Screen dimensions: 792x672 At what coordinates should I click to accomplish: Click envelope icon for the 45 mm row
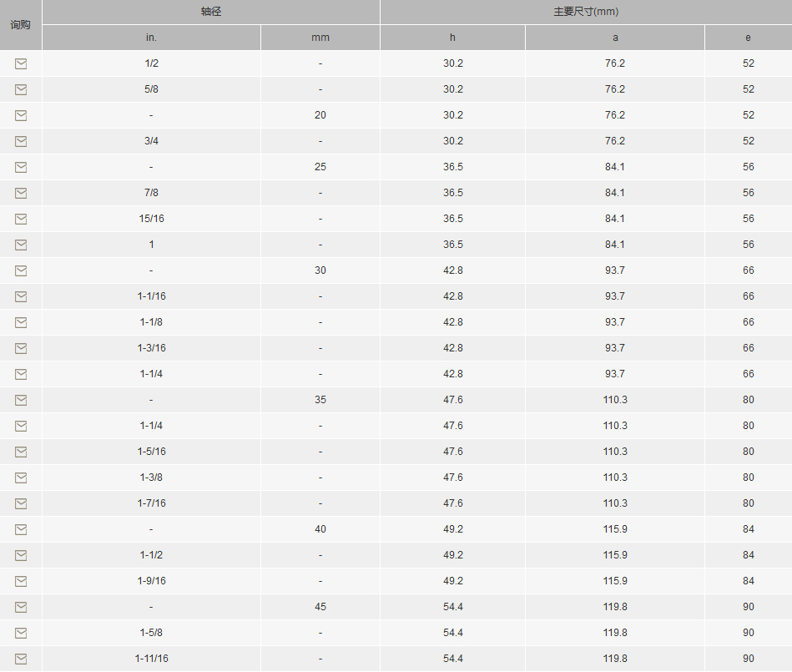point(21,607)
